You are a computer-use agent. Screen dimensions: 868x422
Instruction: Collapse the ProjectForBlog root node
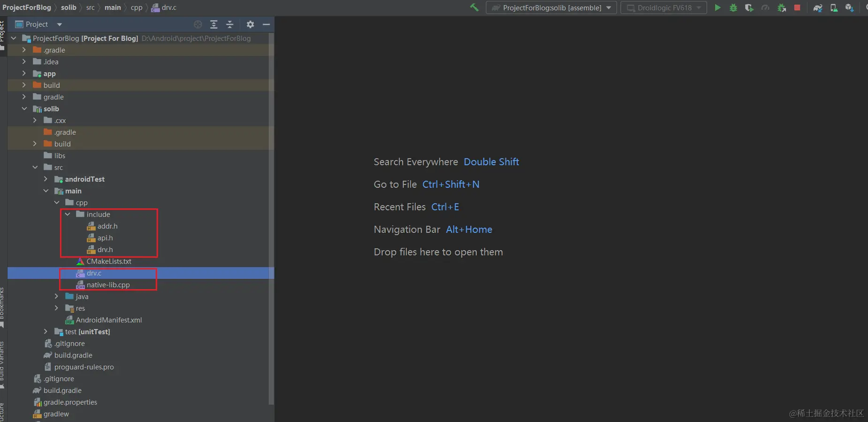(x=14, y=38)
